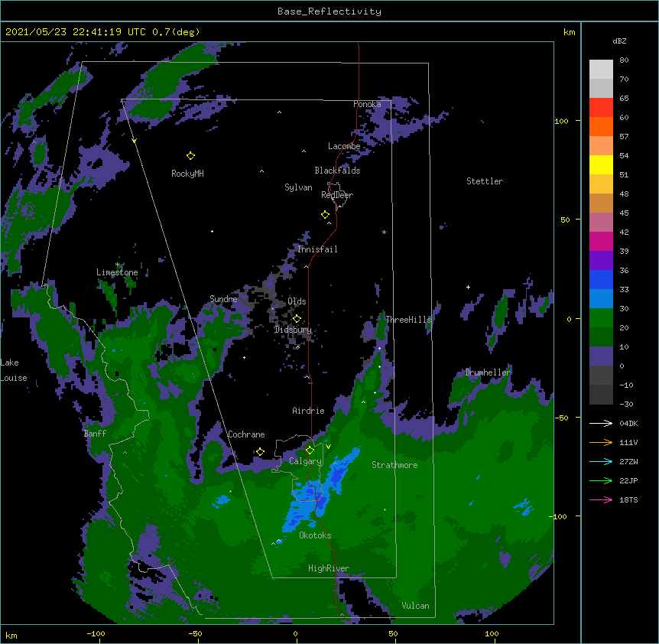Pick the bright orange 57-60 dBZ swatch
The image size is (659, 644).
coord(601,126)
